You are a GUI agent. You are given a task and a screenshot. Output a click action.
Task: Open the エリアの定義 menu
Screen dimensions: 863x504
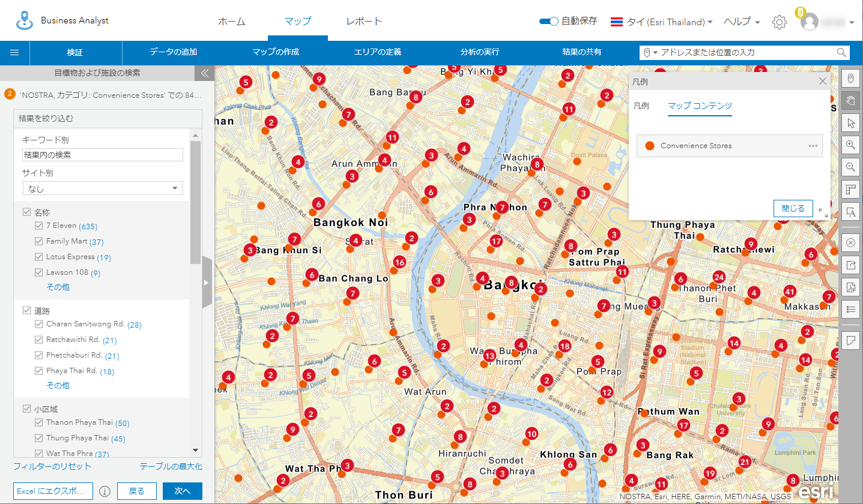[x=378, y=52]
